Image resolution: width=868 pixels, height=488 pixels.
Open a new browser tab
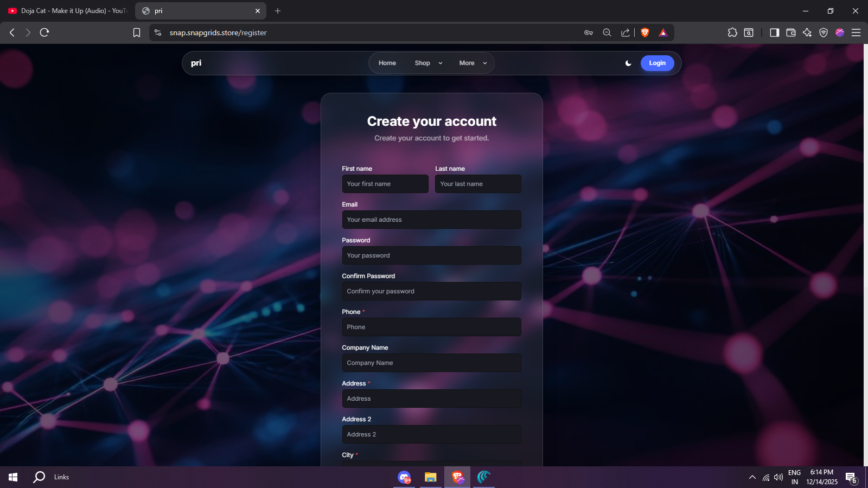278,11
